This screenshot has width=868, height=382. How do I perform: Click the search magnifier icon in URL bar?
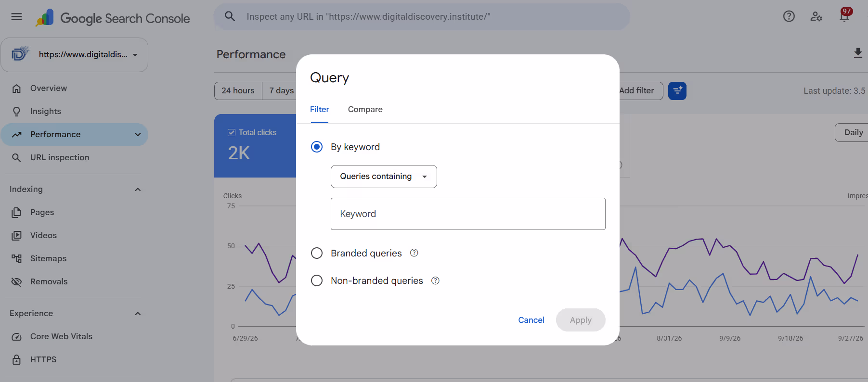pyautogui.click(x=230, y=16)
